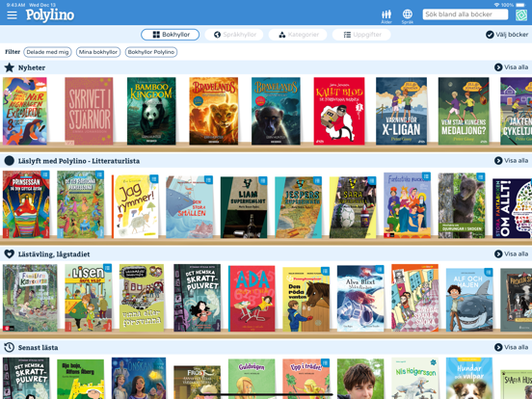Image resolution: width=532 pixels, height=399 pixels.
Task: Tap the task badge on Fantastiska flickor cover
Action: click(x=426, y=176)
